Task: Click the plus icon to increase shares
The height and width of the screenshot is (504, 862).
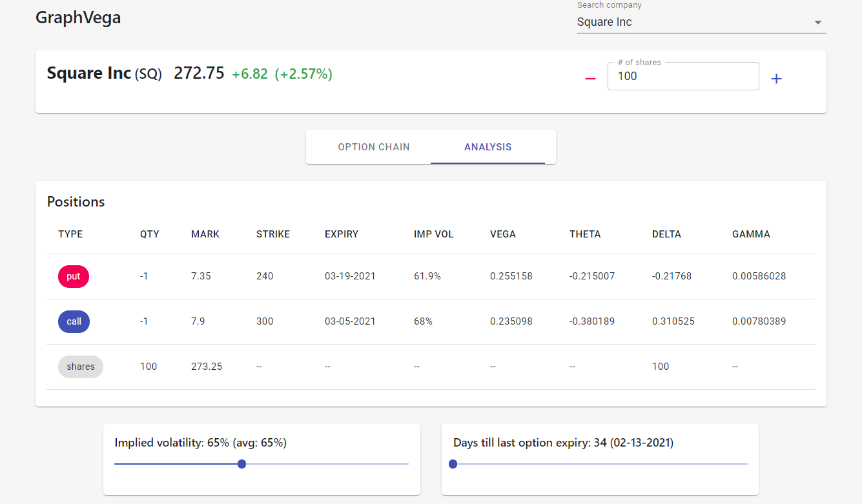Action: [776, 79]
